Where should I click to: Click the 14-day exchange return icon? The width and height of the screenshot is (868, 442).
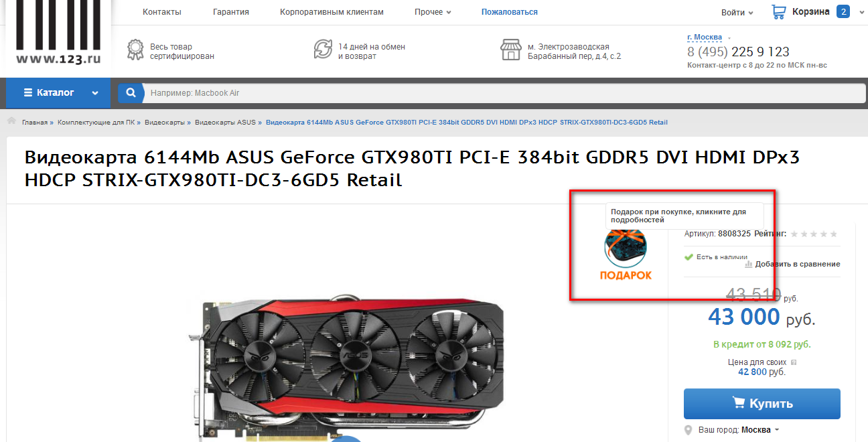[323, 50]
